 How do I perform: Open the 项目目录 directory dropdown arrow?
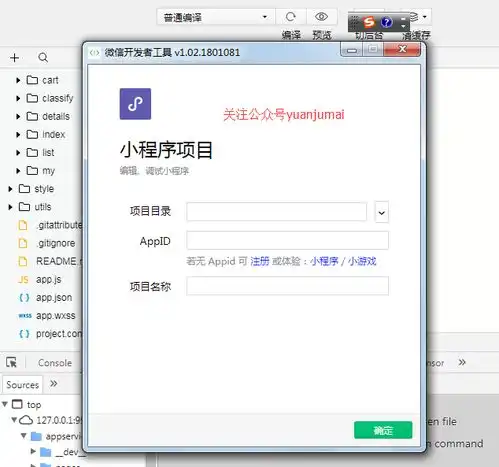tap(382, 212)
